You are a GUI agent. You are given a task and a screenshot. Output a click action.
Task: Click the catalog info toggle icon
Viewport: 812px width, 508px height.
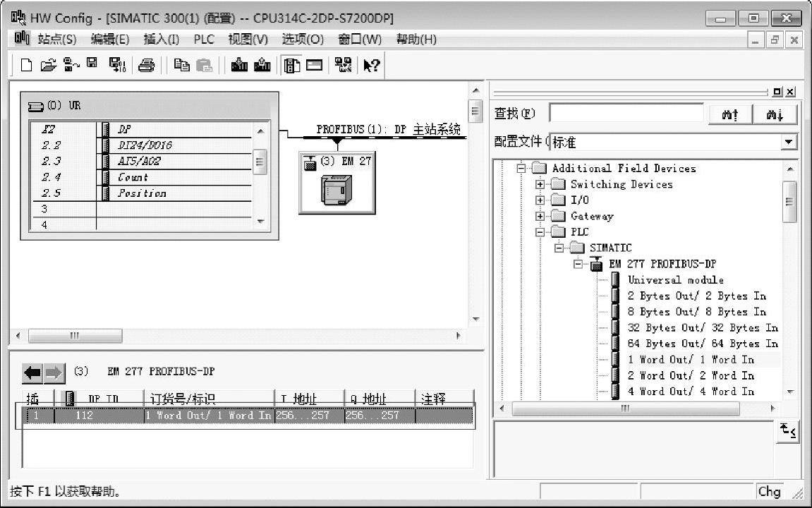tap(787, 431)
